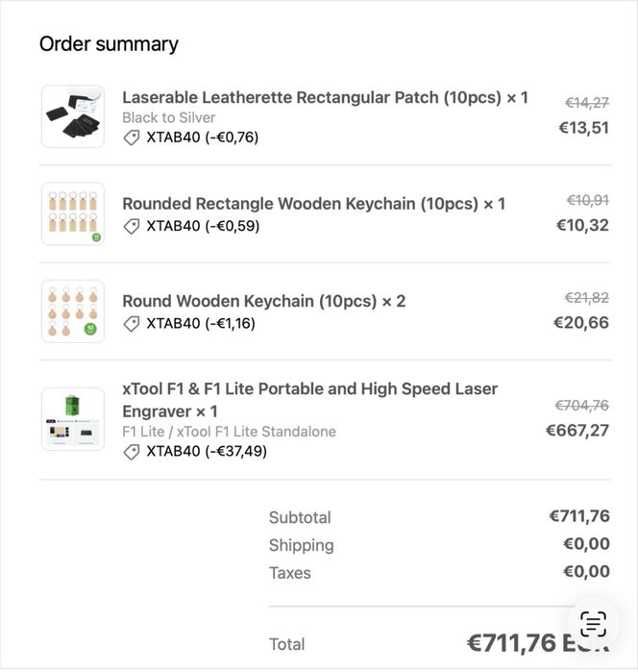The width and height of the screenshot is (638, 672).
Task: Open the xTool F1 & F1 Lite product title
Action: (x=309, y=400)
